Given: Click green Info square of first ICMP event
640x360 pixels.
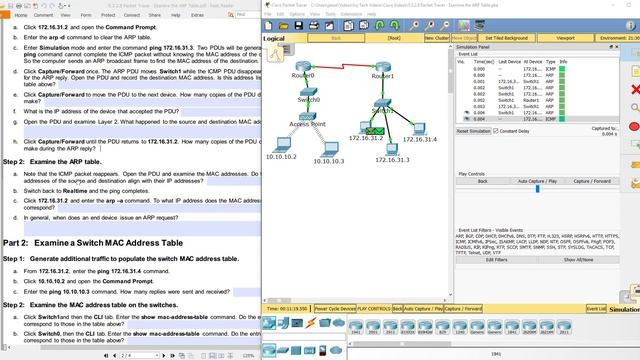Looking at the screenshot, I should 562,69.
